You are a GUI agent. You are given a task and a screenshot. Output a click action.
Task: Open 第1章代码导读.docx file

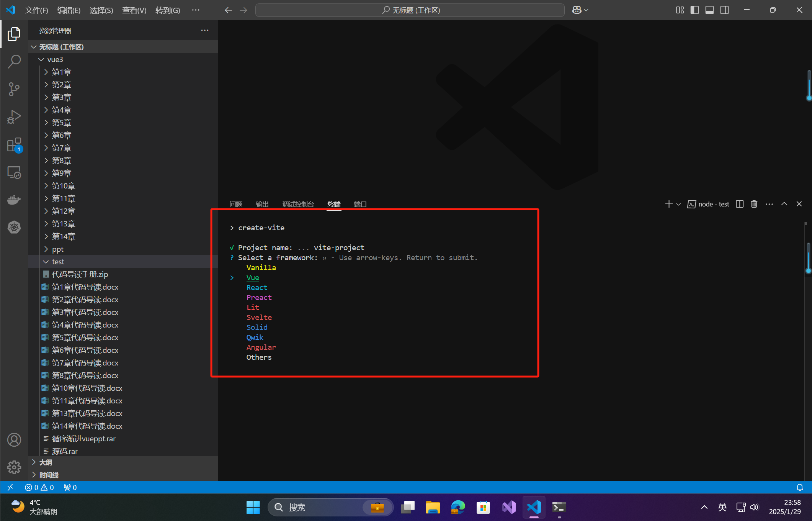(x=85, y=287)
